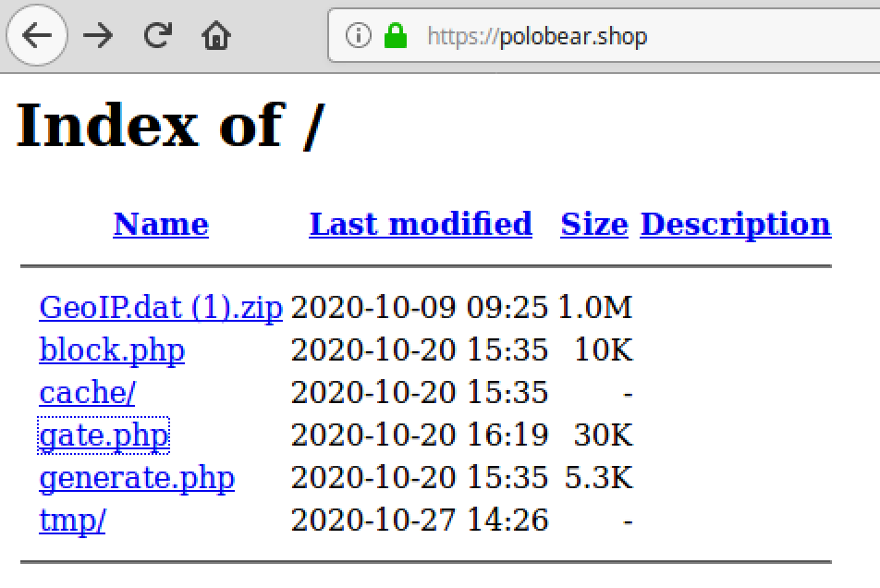The height and width of the screenshot is (588, 880).
Task: Click the Index of / heading
Action: (x=171, y=125)
